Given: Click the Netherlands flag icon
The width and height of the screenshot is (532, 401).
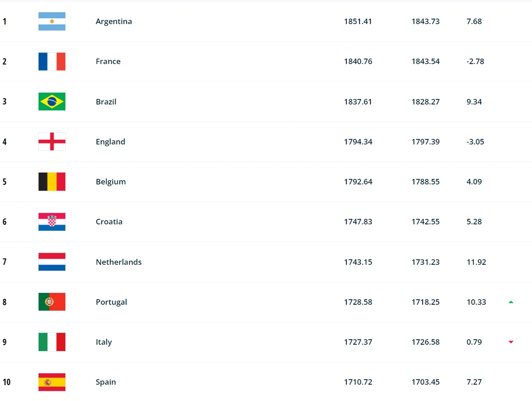Looking at the screenshot, I should tap(52, 262).
